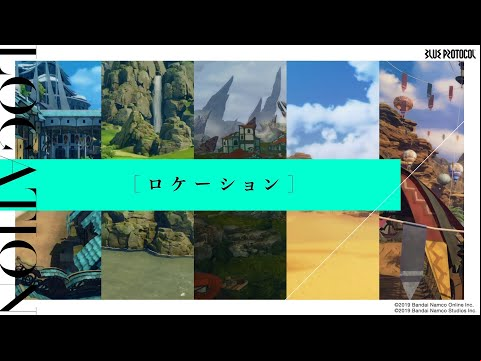This screenshot has height=361, width=481.
Task: Click the ロケーション title banner text
Action: pyautogui.click(x=214, y=184)
